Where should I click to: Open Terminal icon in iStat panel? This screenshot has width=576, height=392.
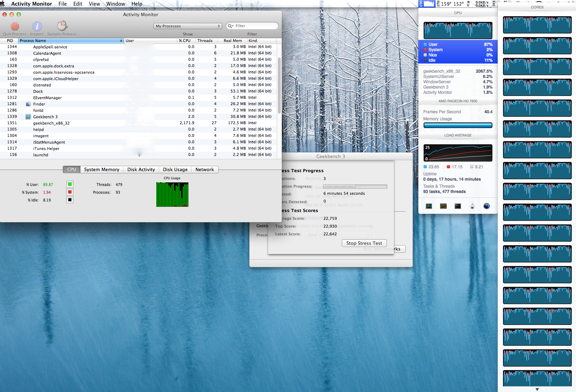pyautogui.click(x=458, y=206)
